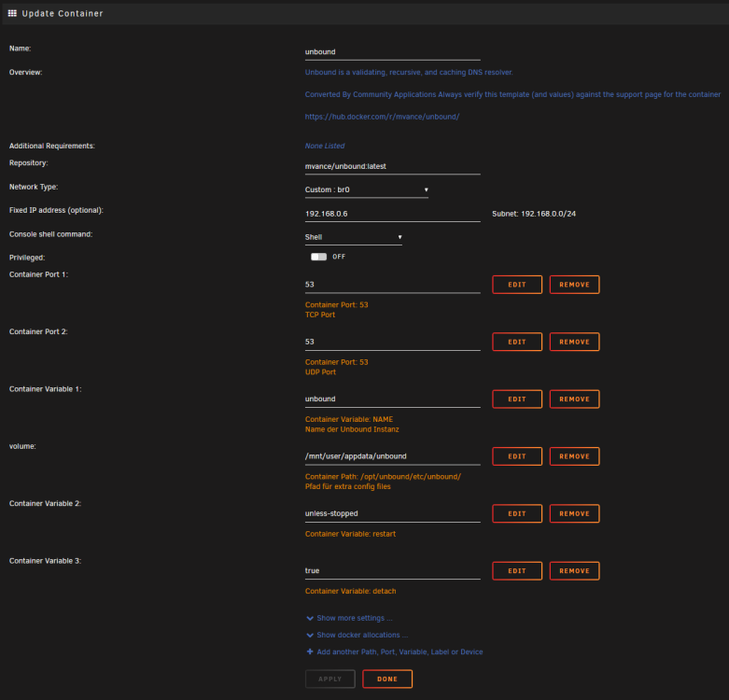Screen dimensions: 729x700
Task: Click the plus icon for adding config
Action: [x=310, y=651]
